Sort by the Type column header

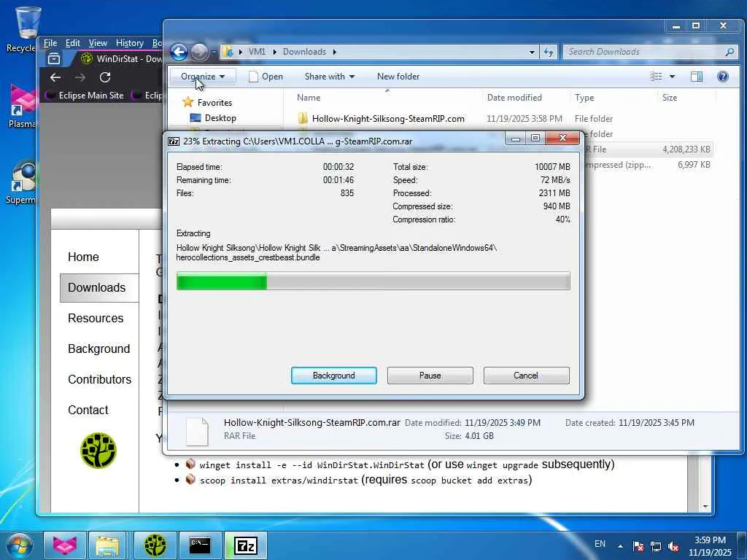click(584, 98)
